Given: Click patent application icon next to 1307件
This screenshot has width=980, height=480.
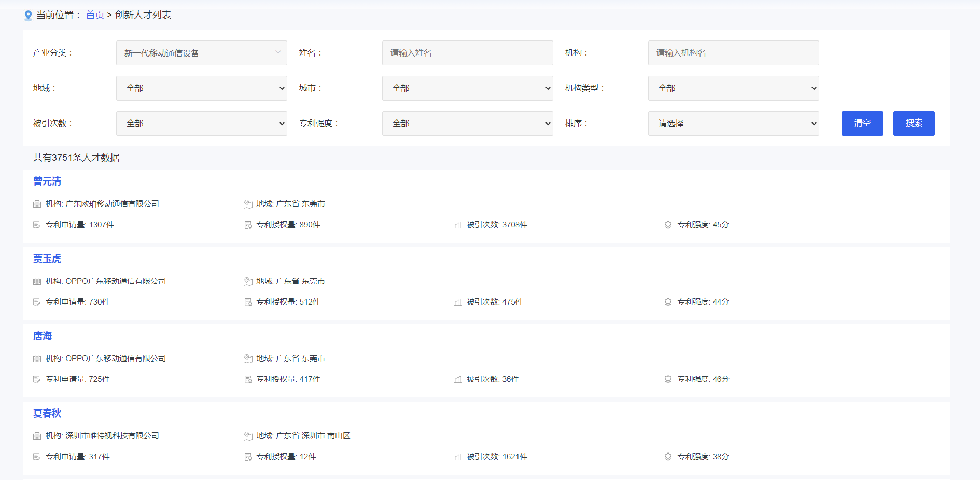Looking at the screenshot, I should coord(37,225).
